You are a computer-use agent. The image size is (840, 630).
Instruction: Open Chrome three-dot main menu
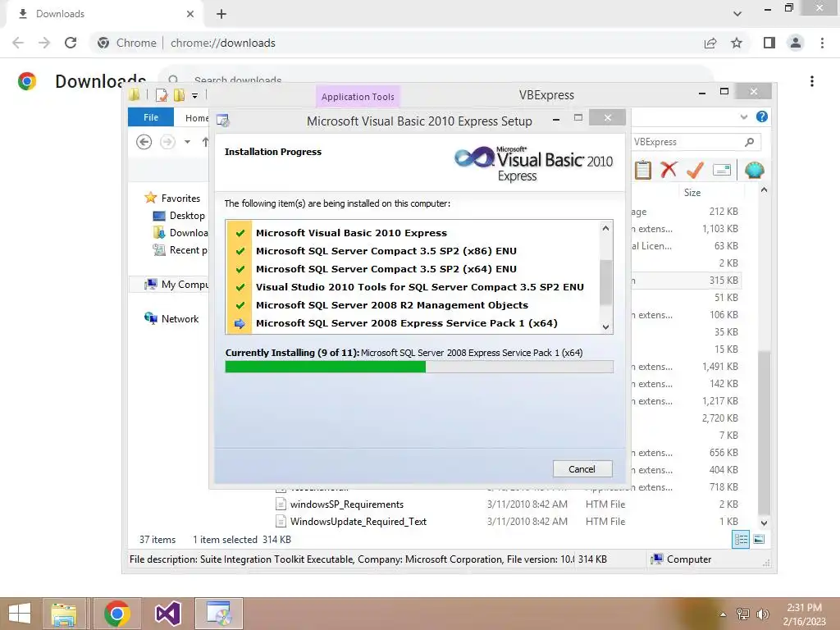pyautogui.click(x=822, y=43)
